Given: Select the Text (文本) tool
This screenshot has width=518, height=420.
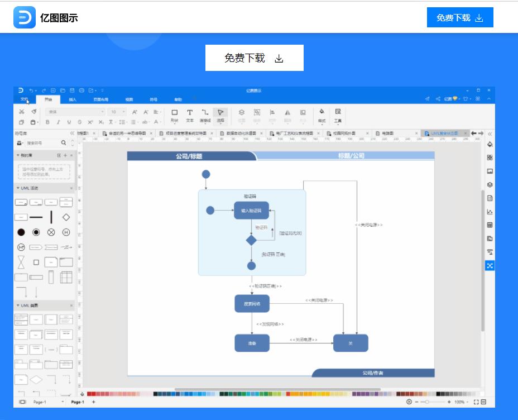Looking at the screenshot, I should coord(190,115).
